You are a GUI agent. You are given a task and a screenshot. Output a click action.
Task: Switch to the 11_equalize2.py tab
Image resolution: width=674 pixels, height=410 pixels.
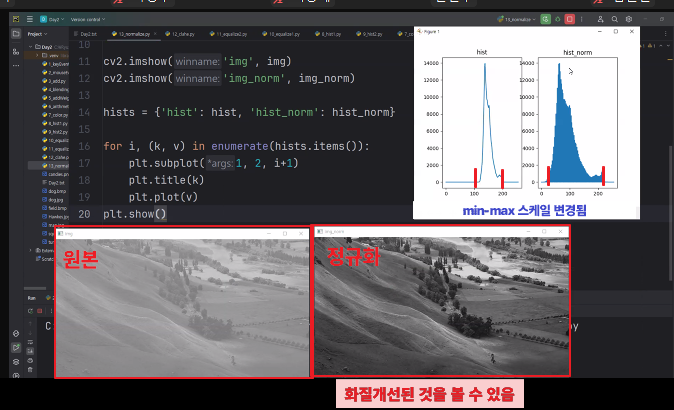pyautogui.click(x=229, y=34)
